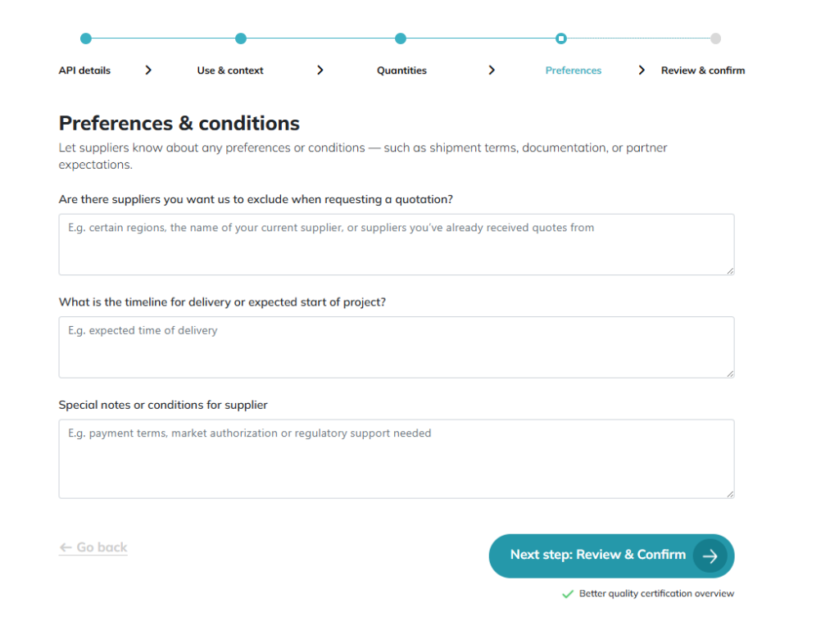Click the chevron after API details

click(x=148, y=70)
